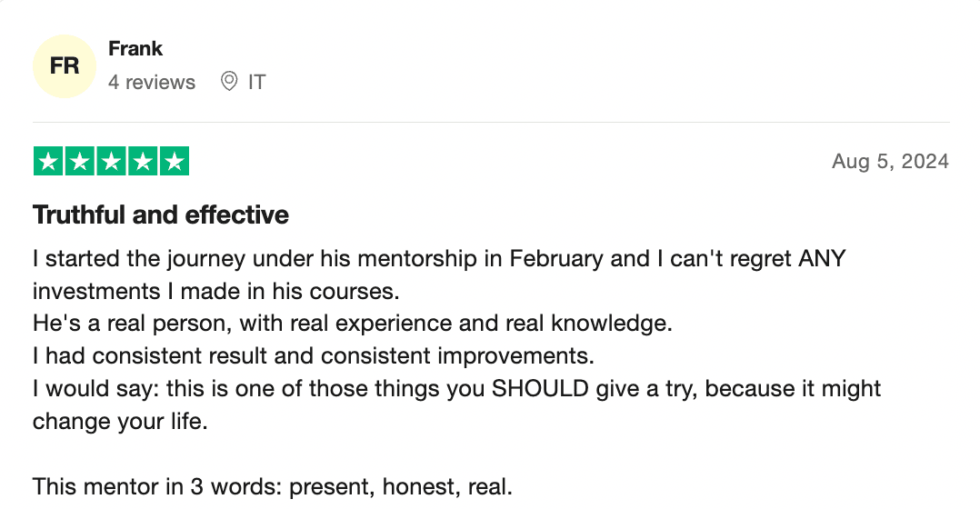
Task: Click "investments I made in his courses" line
Action: pos(215,292)
